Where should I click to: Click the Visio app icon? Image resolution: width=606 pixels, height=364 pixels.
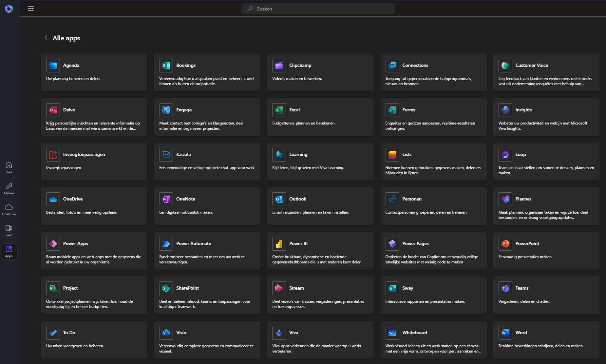coord(166,333)
